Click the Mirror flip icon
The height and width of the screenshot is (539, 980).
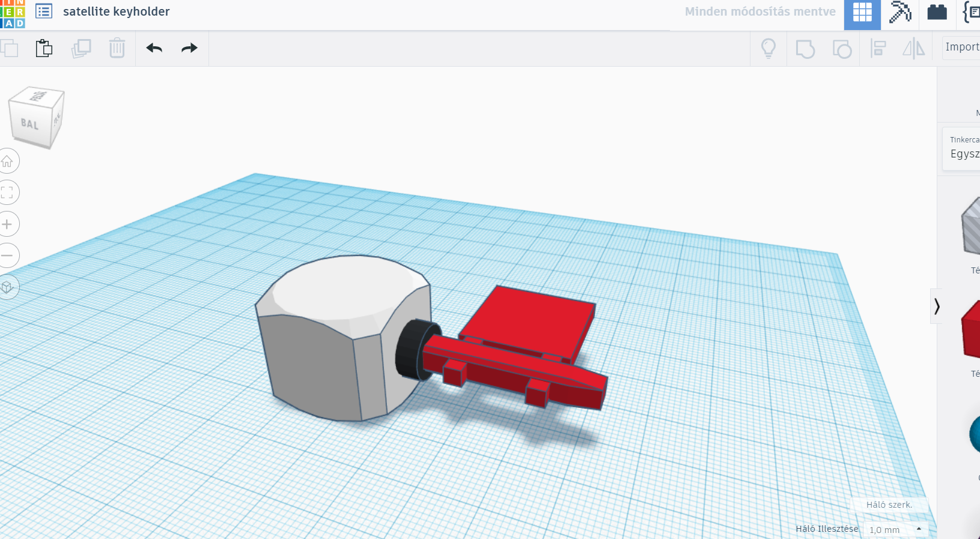tap(913, 48)
